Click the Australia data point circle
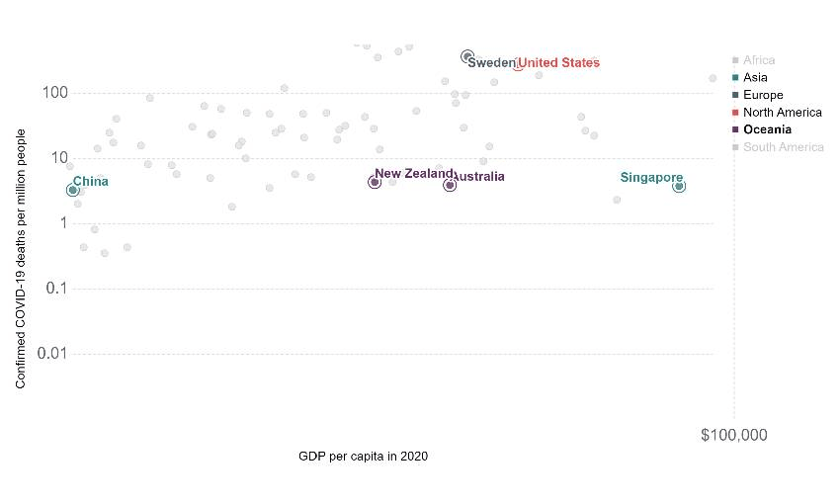This screenshot has height=504, width=840. [450, 185]
